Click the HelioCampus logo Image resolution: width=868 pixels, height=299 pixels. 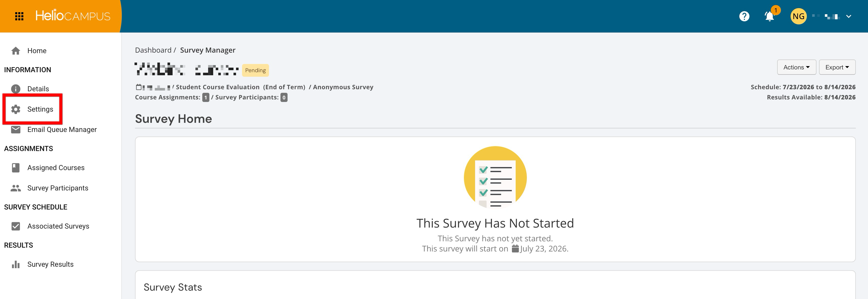(73, 16)
